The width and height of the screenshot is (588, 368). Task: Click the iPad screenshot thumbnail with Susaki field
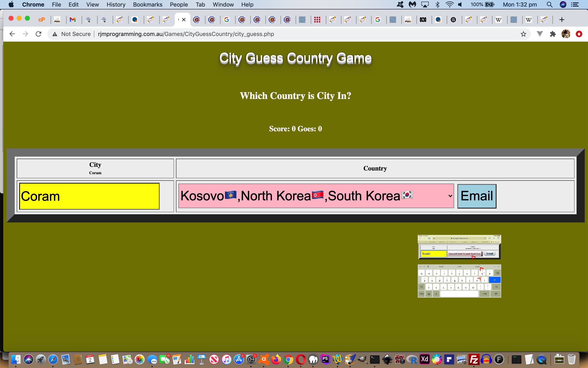459,247
